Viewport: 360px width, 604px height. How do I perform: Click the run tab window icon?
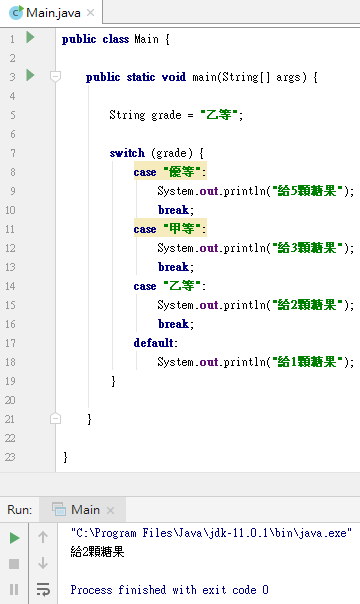point(59,510)
